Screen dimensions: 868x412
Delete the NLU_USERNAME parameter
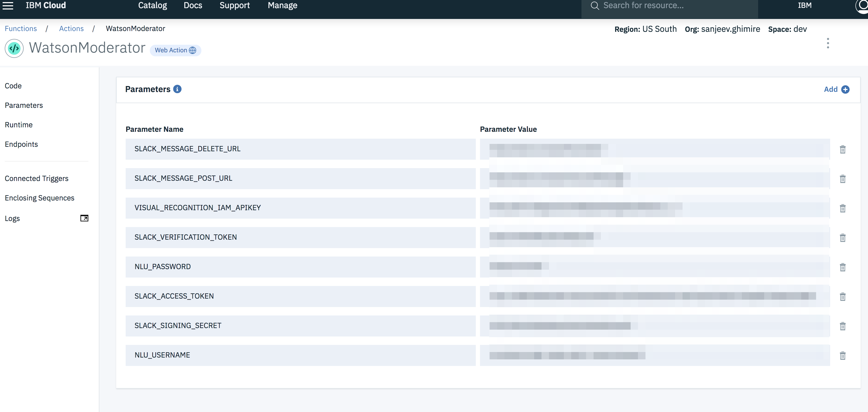pyautogui.click(x=843, y=355)
